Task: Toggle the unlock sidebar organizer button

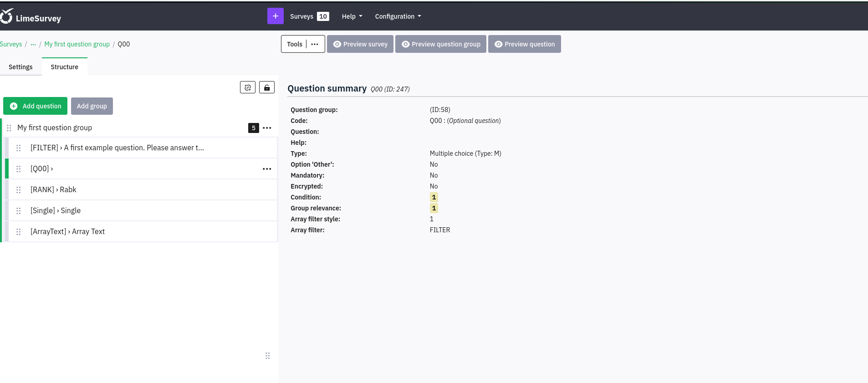Action: coord(267,87)
